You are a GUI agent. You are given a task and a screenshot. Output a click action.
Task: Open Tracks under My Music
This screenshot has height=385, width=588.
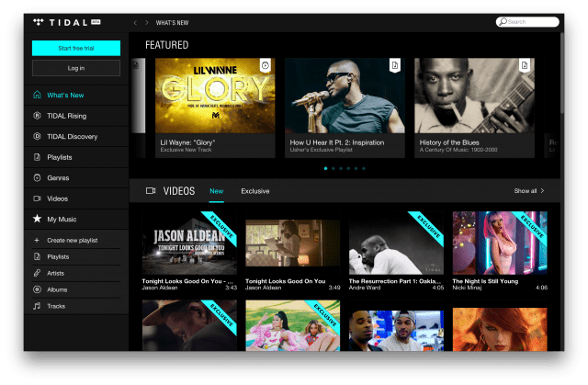pos(76,306)
